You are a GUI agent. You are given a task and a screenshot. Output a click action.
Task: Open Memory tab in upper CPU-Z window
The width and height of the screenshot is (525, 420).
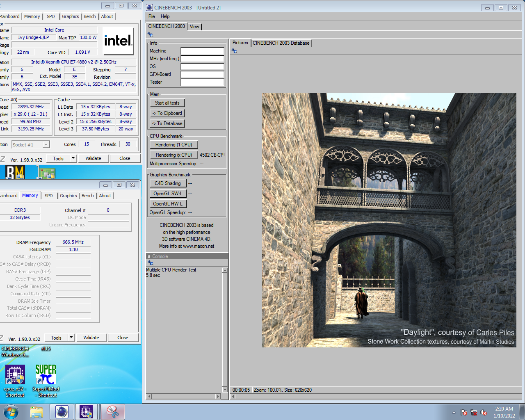32,16
